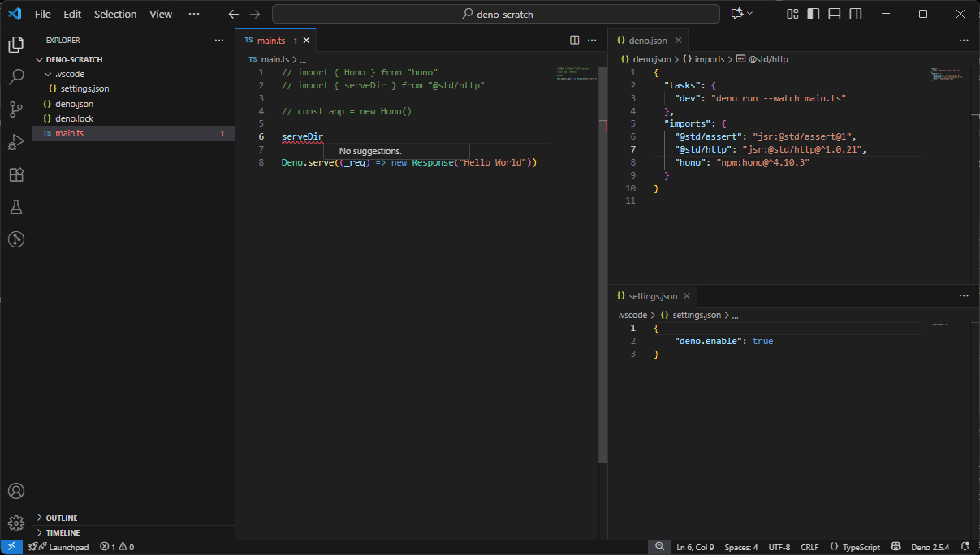Open the Testing flask icon view
The width and height of the screenshot is (980, 555).
(x=16, y=207)
